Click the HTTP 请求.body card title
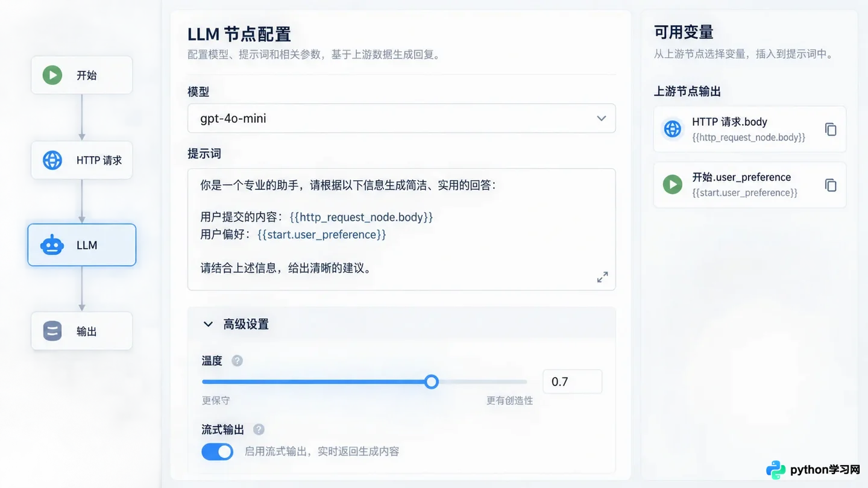 tap(729, 122)
